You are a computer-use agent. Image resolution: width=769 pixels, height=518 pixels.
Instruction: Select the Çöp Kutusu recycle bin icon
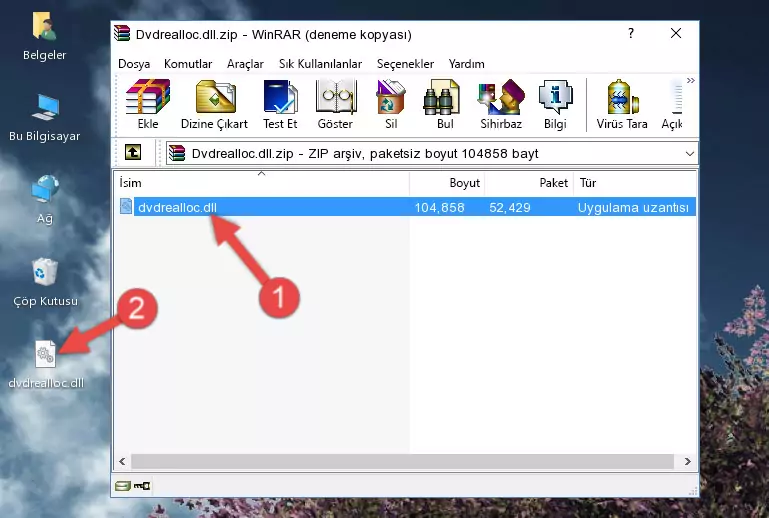(x=45, y=283)
